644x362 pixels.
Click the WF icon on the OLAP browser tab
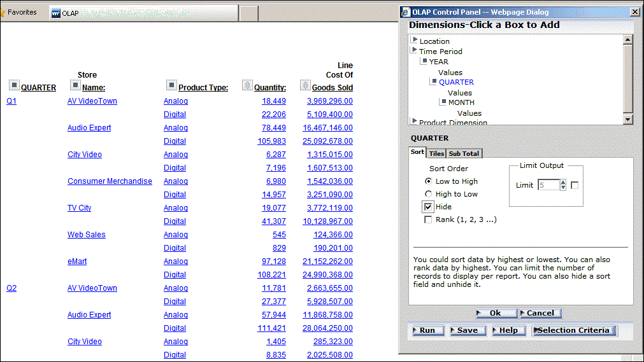[x=56, y=13]
